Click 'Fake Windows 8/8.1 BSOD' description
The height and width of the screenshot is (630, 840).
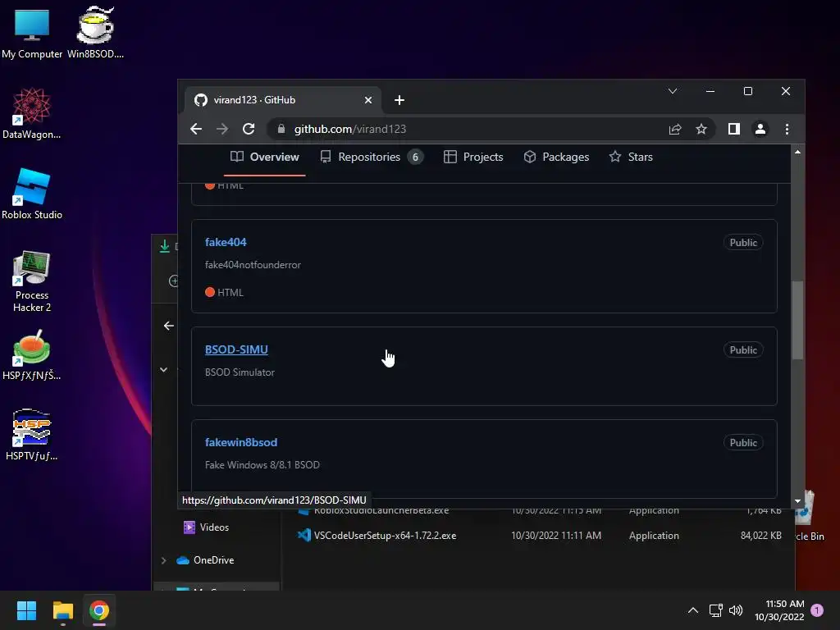pos(262,465)
